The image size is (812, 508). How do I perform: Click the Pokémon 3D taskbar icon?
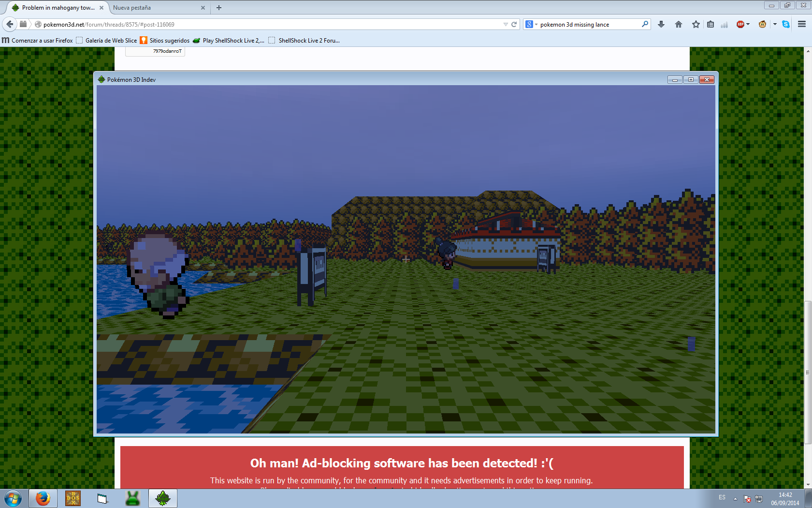pos(163,498)
